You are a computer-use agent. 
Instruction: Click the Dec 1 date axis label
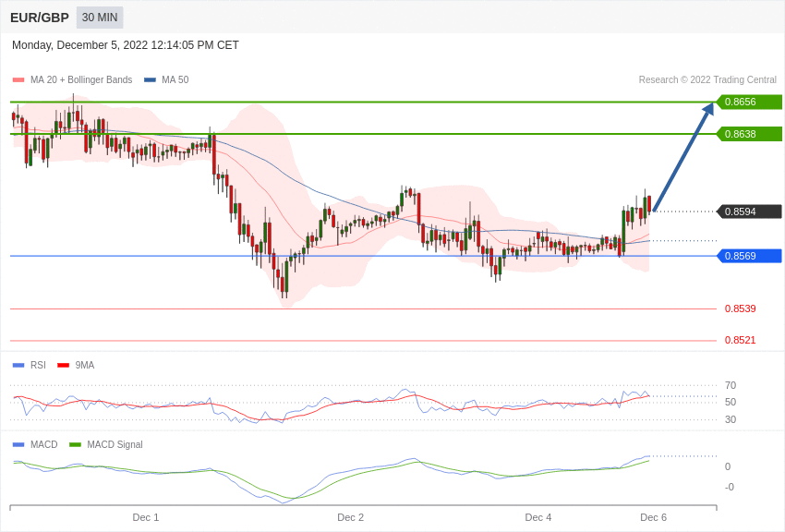[x=146, y=517]
